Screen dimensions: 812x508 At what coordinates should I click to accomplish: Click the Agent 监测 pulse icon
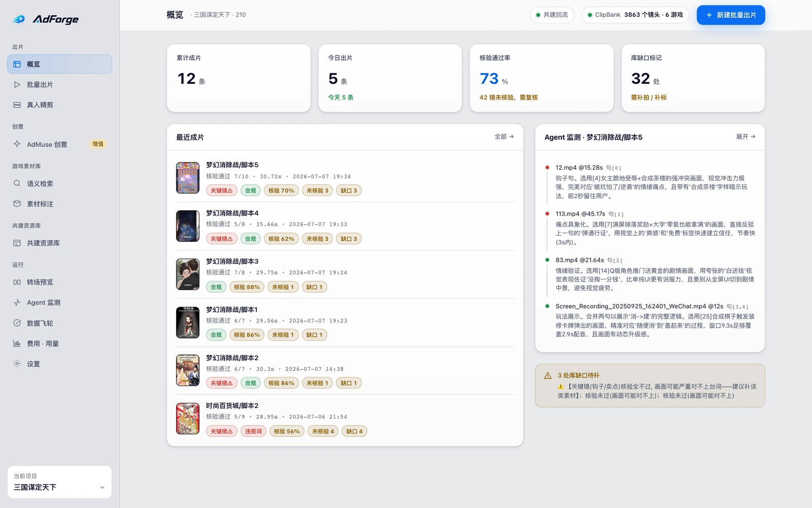click(17, 302)
